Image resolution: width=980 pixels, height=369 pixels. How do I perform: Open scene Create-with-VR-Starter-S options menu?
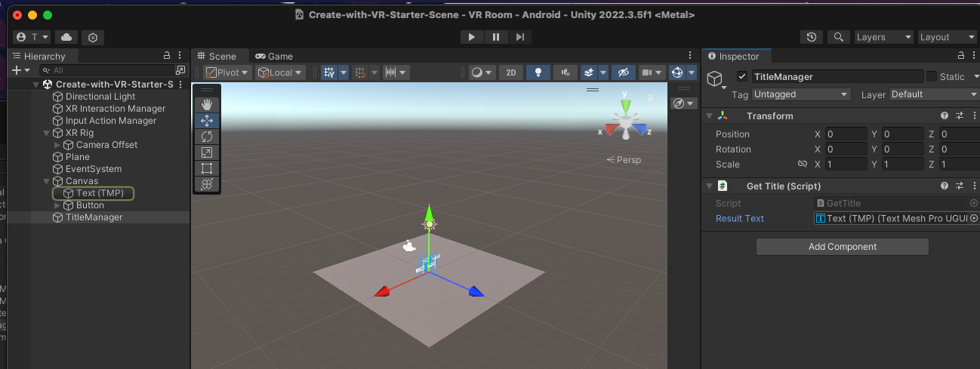point(180,85)
